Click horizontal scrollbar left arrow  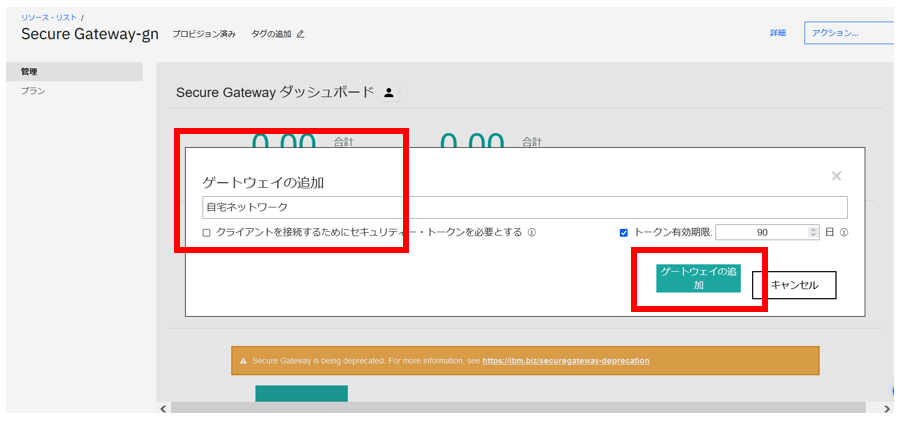tap(163, 408)
